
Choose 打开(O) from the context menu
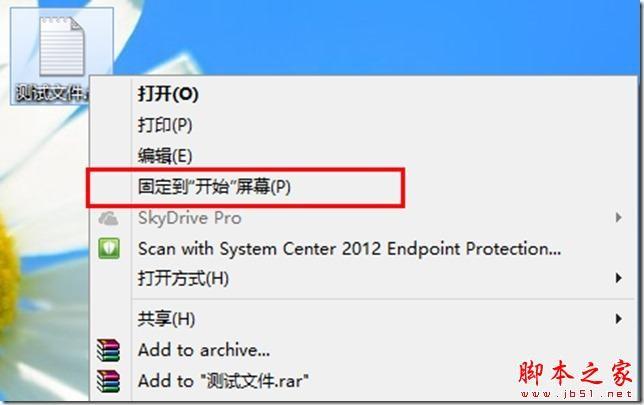168,94
